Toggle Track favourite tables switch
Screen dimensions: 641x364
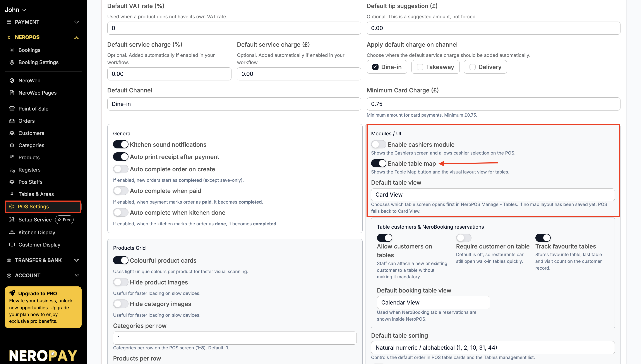point(543,238)
